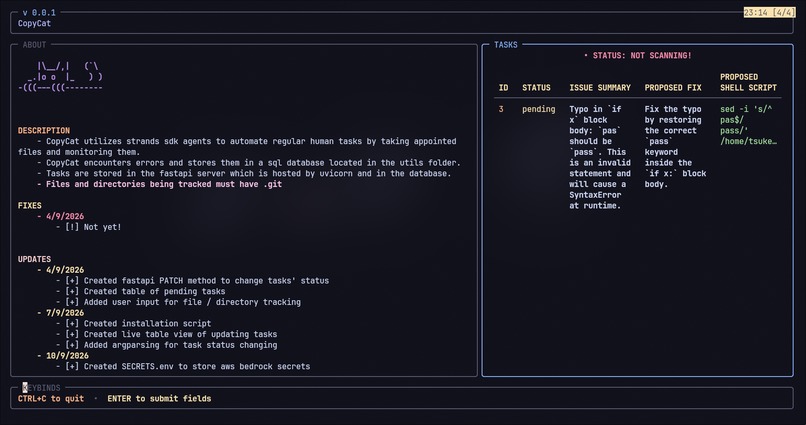Screen dimensions: 806x425
Task: Click 'Created fastapi PATCH method' entry
Action: click(192, 281)
